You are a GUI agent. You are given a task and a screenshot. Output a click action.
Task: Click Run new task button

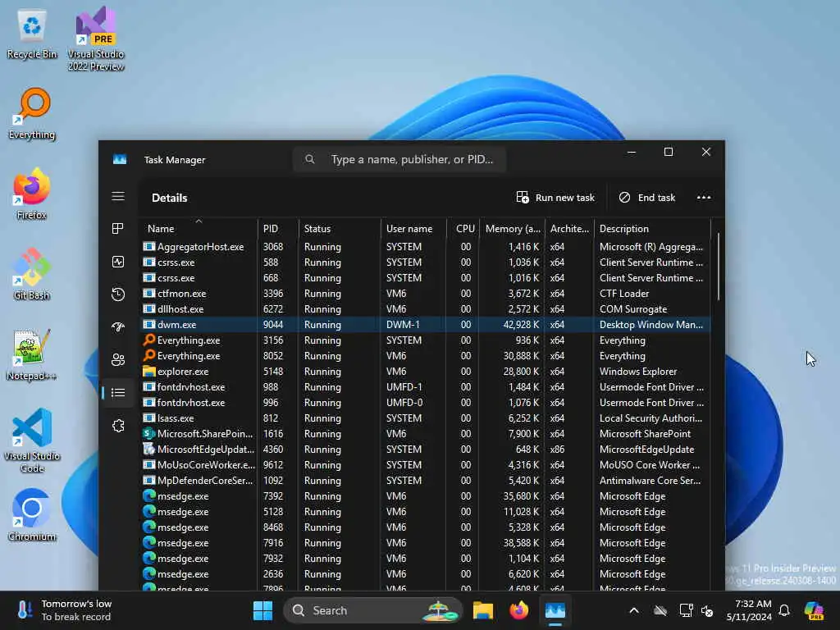(x=555, y=197)
